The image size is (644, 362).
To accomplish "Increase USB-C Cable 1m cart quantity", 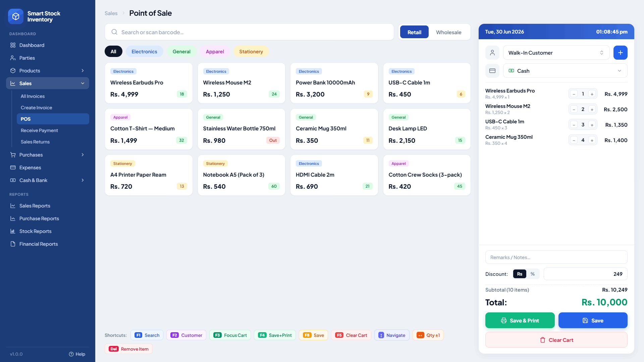I will click(592, 125).
